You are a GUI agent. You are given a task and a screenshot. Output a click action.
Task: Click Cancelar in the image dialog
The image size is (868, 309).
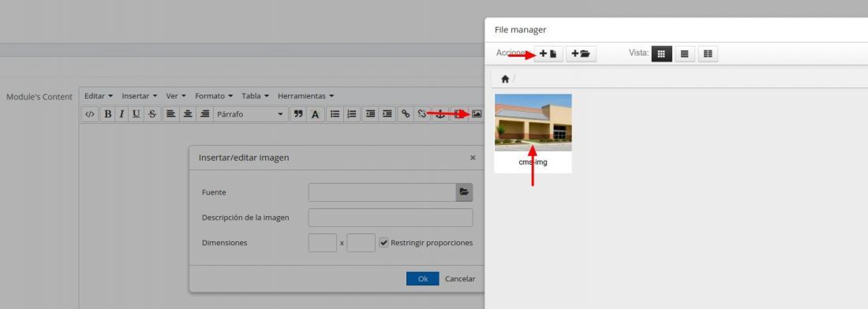coord(460,278)
